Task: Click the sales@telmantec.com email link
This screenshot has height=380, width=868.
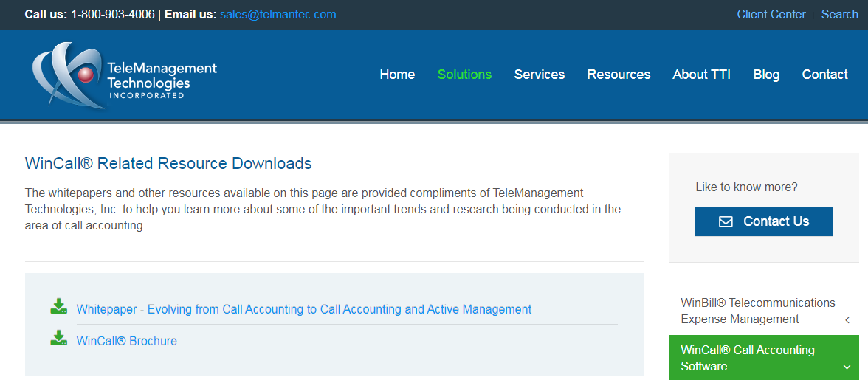Action: point(278,14)
